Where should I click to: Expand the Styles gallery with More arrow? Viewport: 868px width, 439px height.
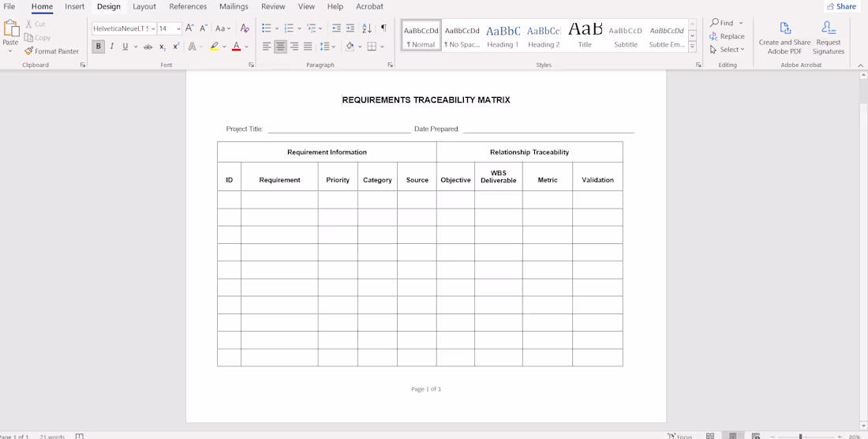coord(692,47)
